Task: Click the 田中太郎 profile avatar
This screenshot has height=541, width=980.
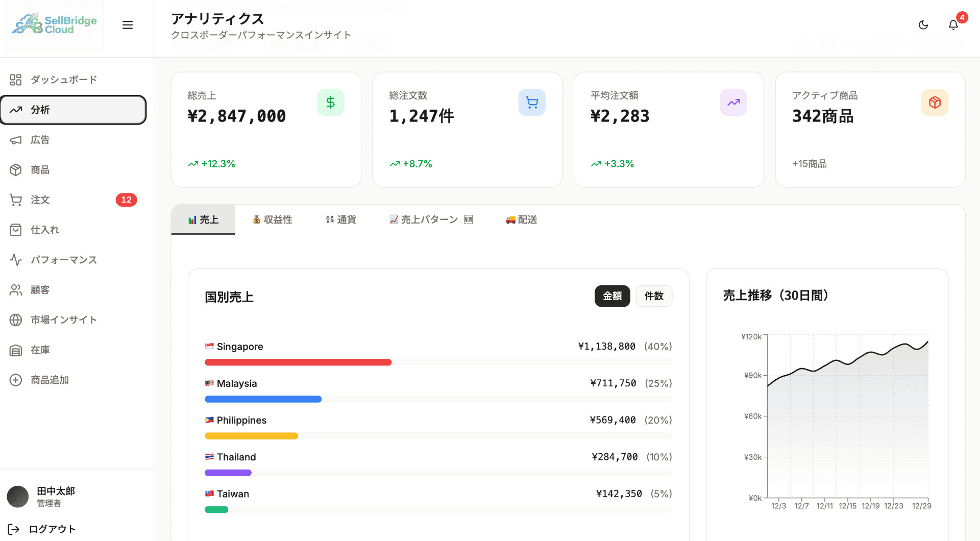Action: pos(18,496)
